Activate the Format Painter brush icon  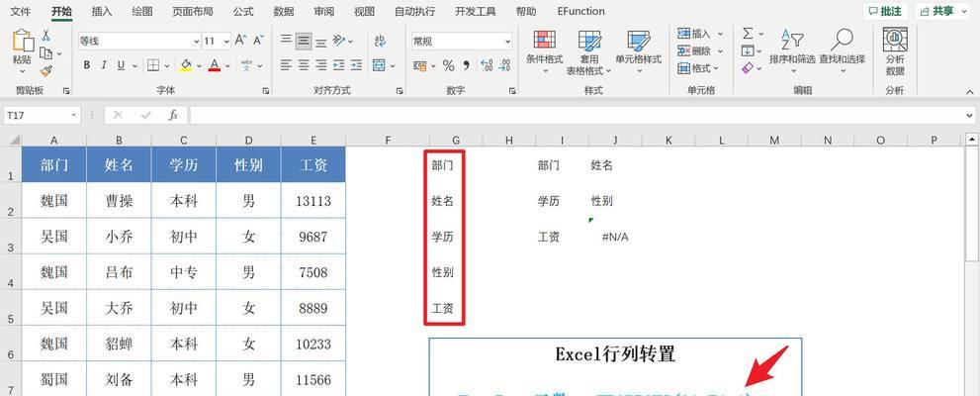(x=46, y=71)
